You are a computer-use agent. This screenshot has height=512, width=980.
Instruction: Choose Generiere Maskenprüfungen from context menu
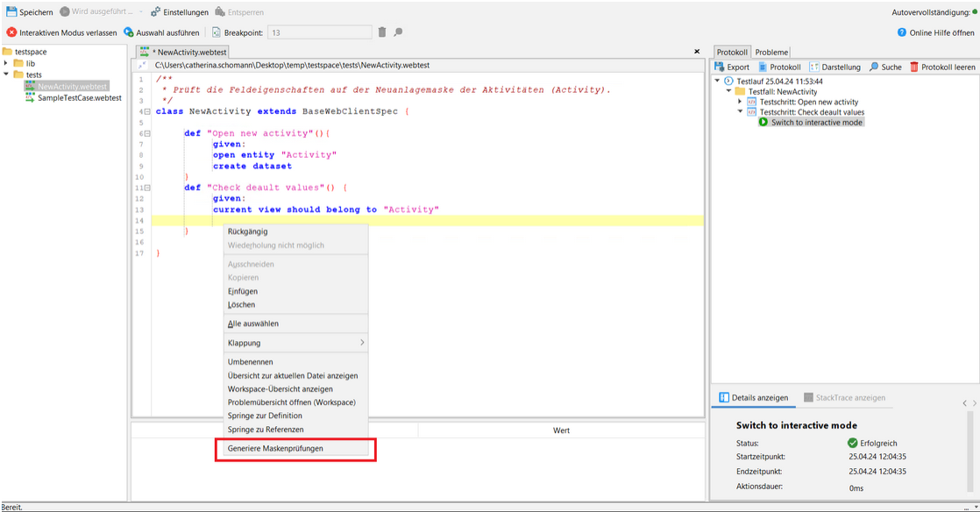275,448
